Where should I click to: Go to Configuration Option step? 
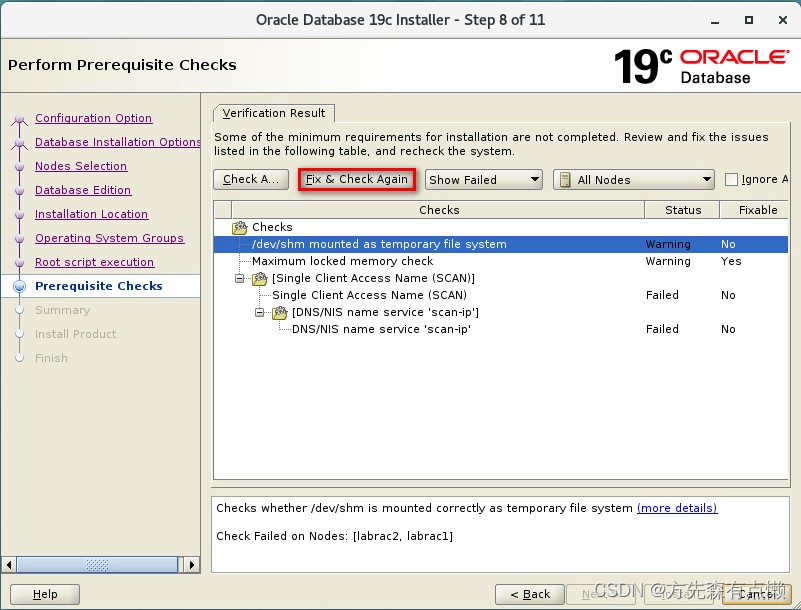point(93,118)
